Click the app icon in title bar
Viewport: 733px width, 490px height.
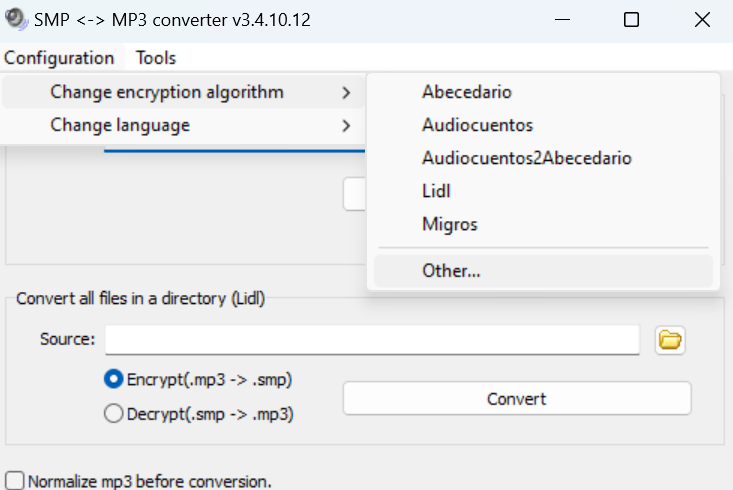click(15, 19)
